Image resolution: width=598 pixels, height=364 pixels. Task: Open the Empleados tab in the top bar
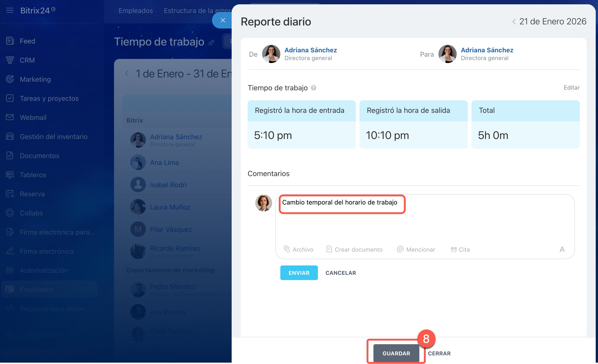tap(136, 11)
